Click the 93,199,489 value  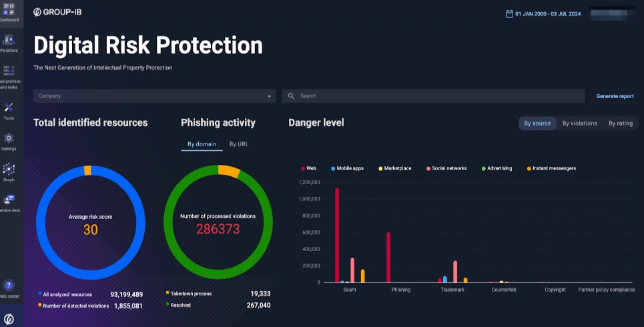pyautogui.click(x=127, y=294)
